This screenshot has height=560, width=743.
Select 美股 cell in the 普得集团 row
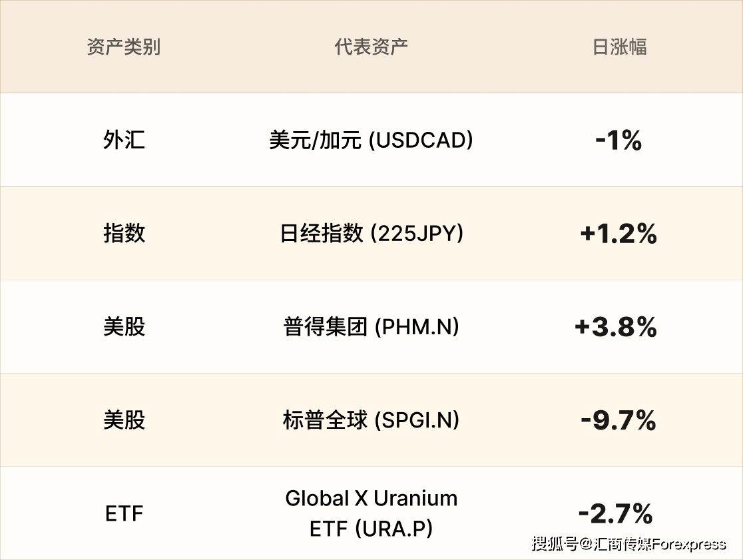tap(124, 327)
